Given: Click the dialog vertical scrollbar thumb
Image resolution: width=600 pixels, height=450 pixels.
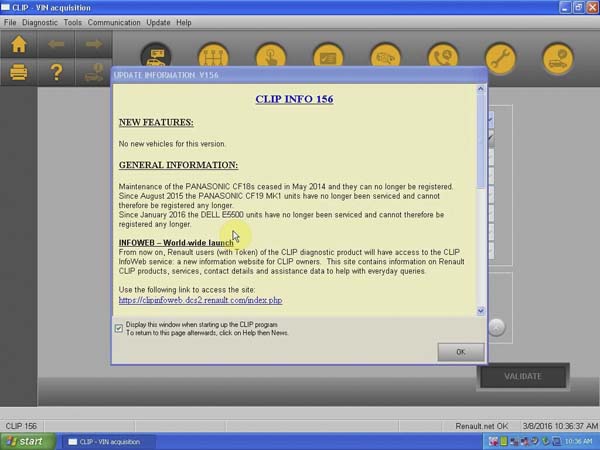Looking at the screenshot, I should 481,141.
